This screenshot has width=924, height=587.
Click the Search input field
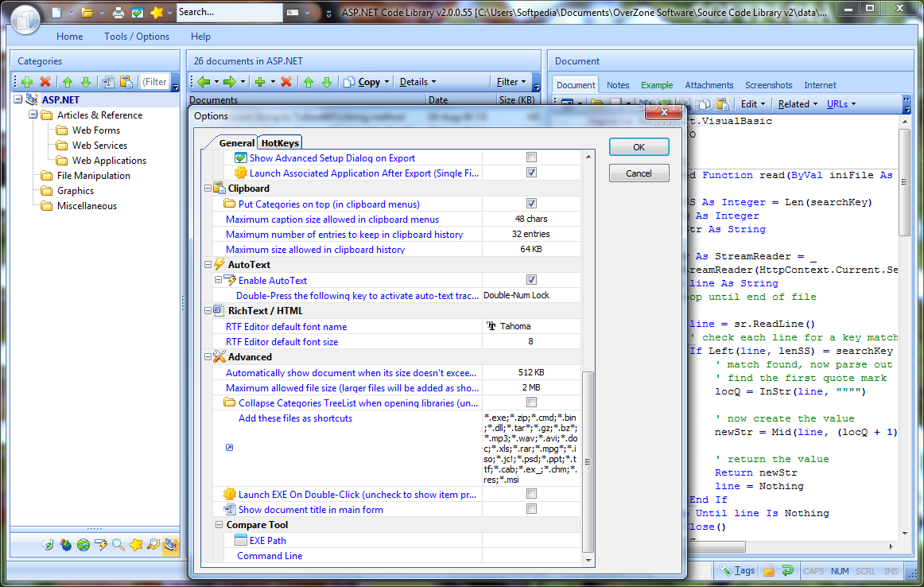[x=229, y=12]
